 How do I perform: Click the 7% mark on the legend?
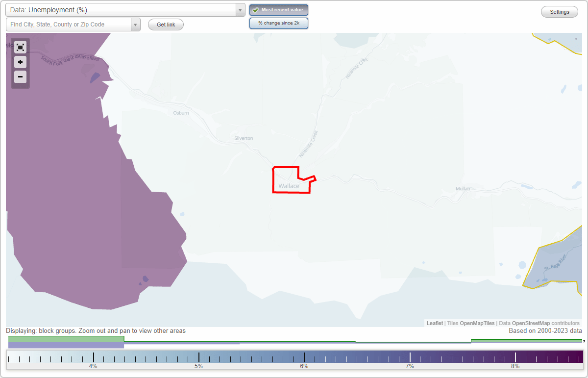pyautogui.click(x=410, y=366)
